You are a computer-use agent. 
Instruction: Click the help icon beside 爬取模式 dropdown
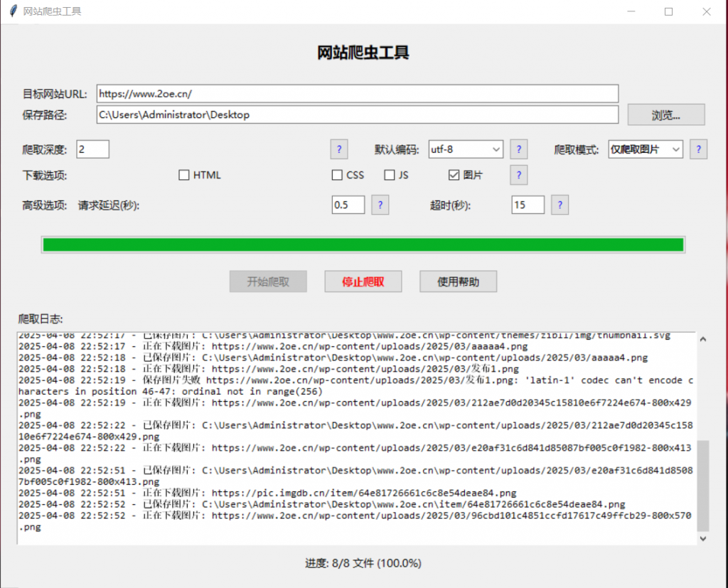(698, 149)
